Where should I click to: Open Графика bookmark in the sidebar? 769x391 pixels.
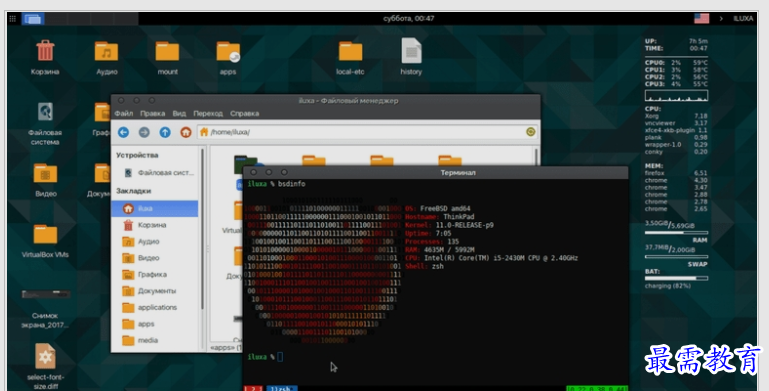pyautogui.click(x=155, y=274)
